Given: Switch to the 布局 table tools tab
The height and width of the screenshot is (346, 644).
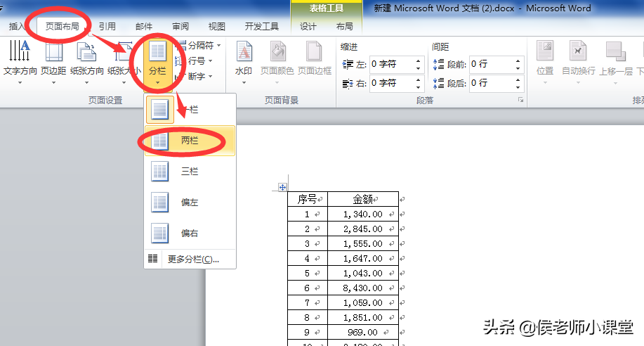Looking at the screenshot, I should click(x=344, y=27).
